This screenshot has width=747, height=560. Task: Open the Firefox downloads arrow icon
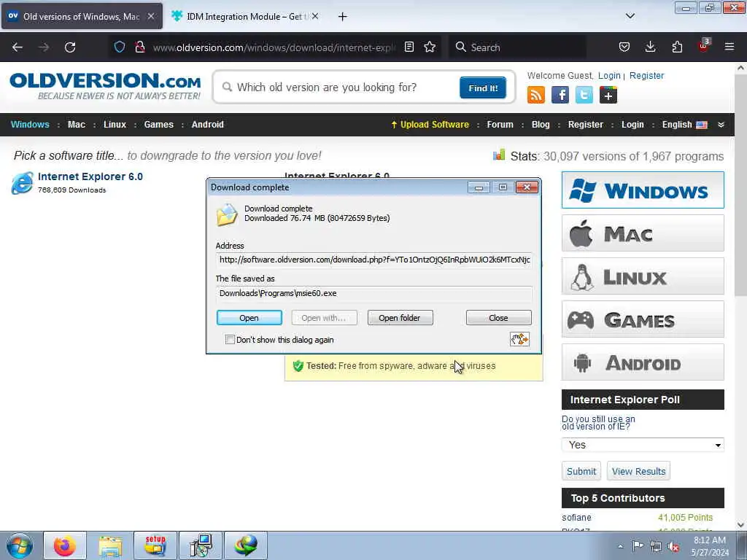coord(650,47)
